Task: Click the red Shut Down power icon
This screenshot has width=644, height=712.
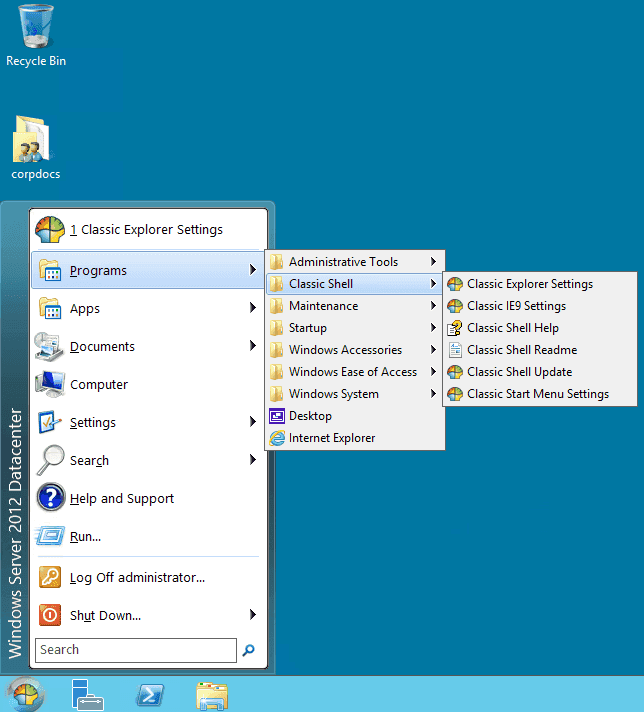Action: click(x=50, y=615)
